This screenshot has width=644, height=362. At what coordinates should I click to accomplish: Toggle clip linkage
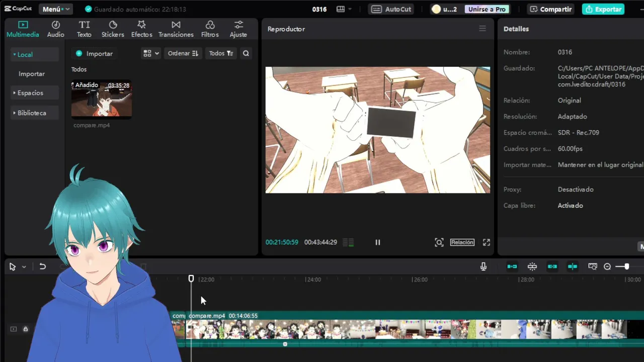(x=552, y=267)
